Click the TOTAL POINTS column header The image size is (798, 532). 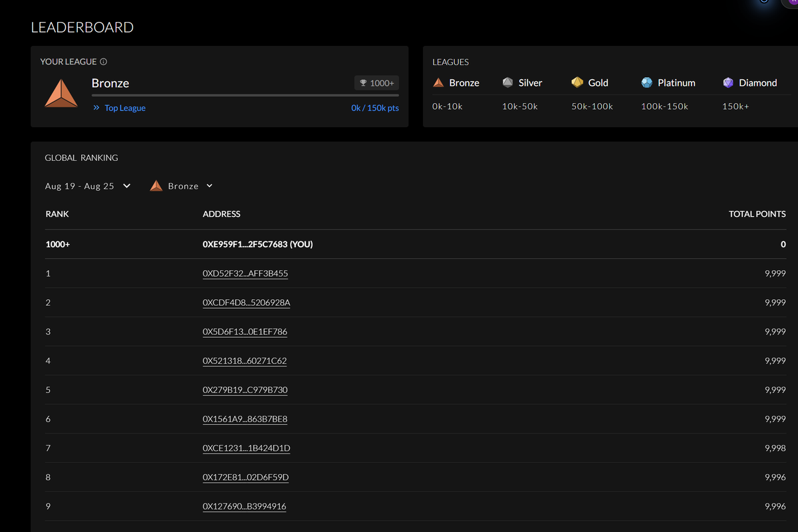tap(757, 214)
